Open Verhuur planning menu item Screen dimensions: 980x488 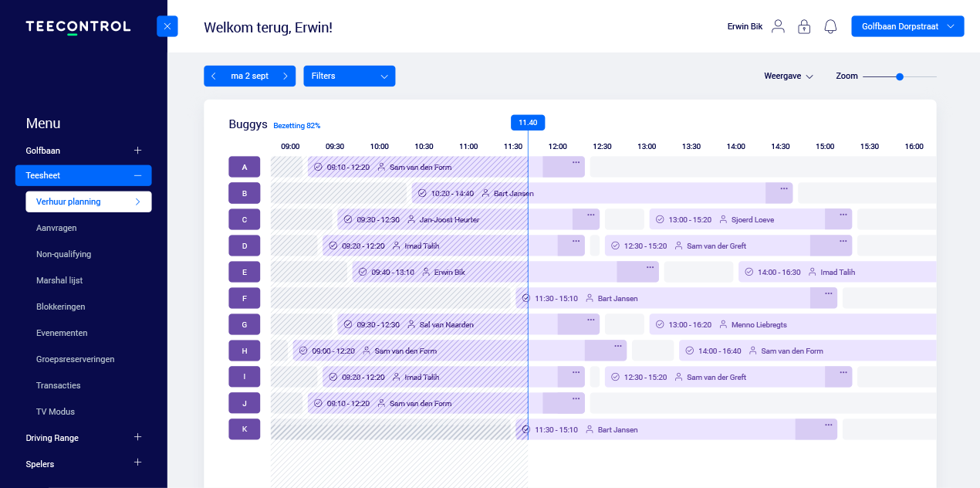89,202
